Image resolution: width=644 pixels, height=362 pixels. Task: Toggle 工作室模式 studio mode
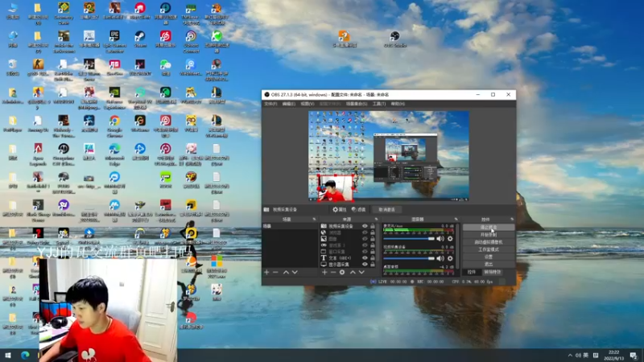[489, 249]
